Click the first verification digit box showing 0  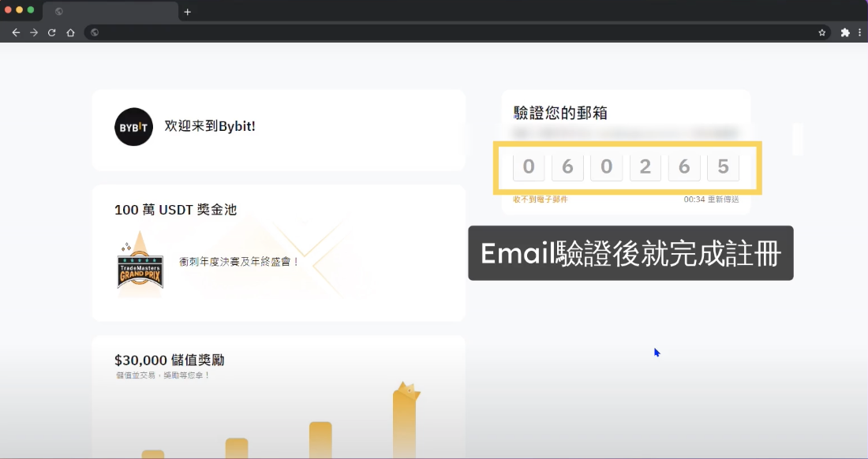click(529, 167)
